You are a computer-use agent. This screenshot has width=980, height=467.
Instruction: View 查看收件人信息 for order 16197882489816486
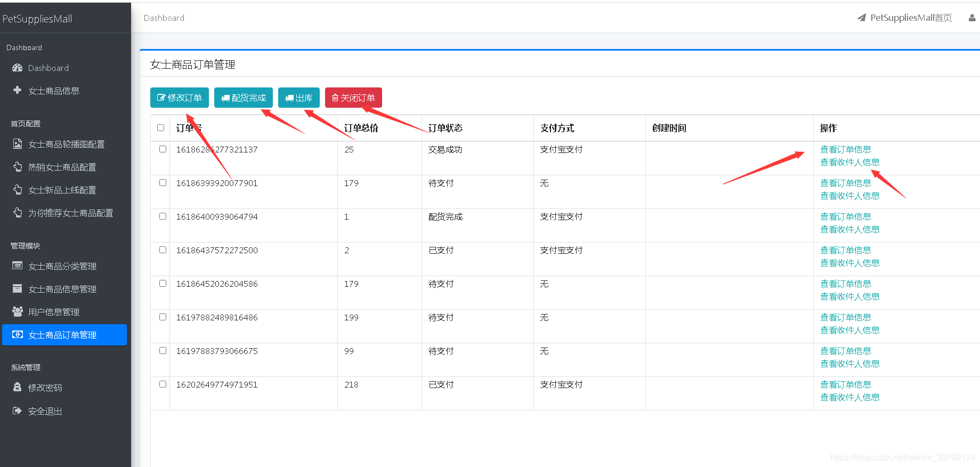click(x=850, y=330)
